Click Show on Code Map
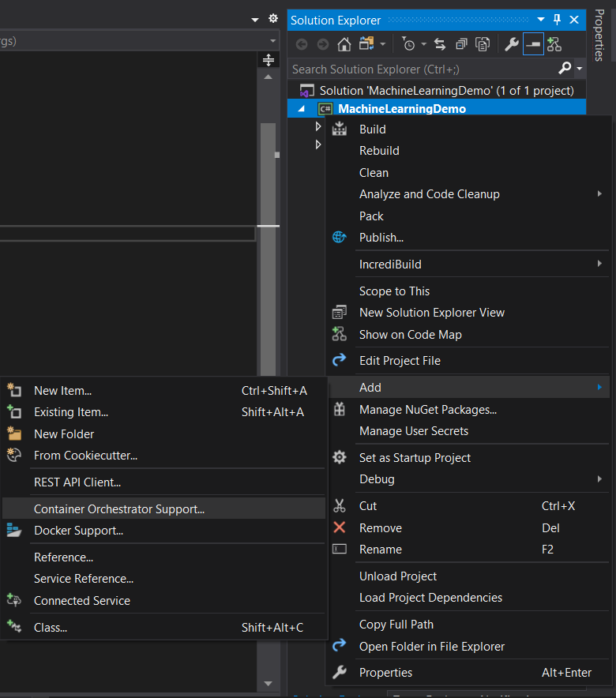The width and height of the screenshot is (616, 698). tap(468, 334)
